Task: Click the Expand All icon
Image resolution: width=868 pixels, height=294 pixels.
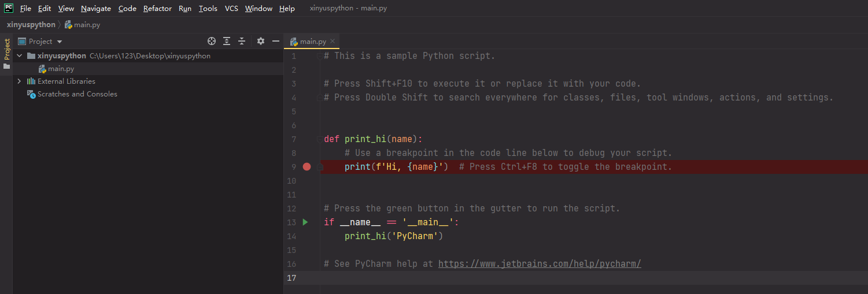Action: [227, 41]
